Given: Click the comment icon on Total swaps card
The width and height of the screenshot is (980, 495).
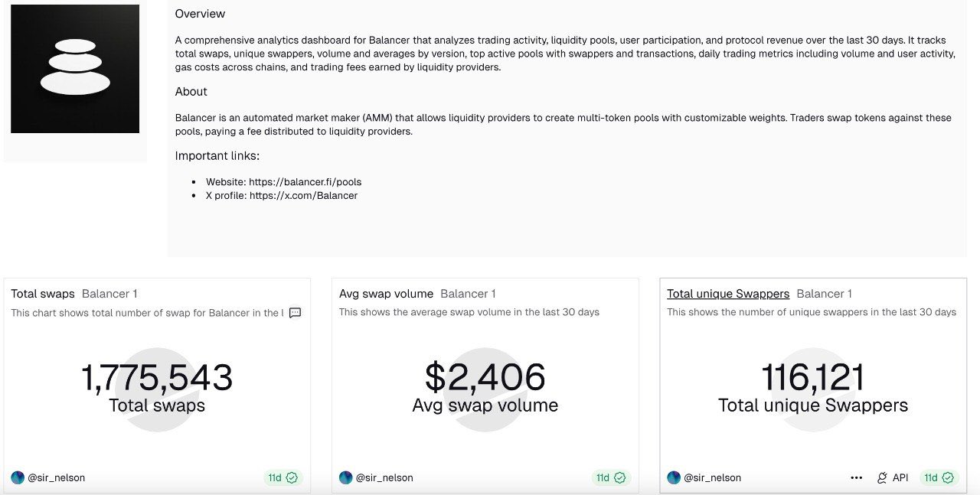Looking at the screenshot, I should (295, 313).
